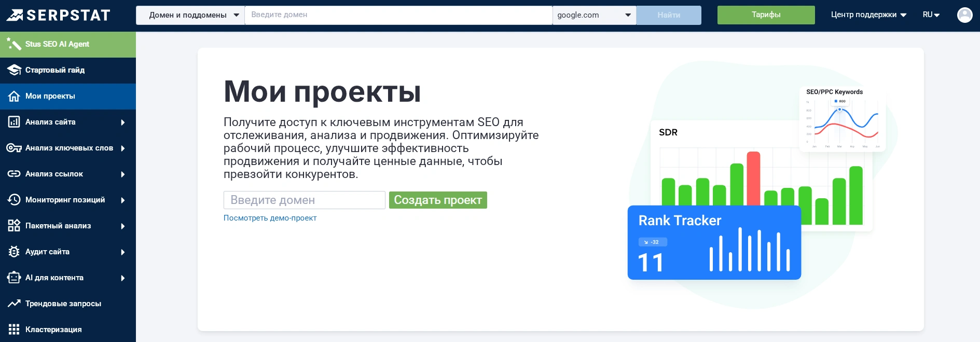
Task: Open the Посмотреть демо-проект link
Action: [270, 218]
